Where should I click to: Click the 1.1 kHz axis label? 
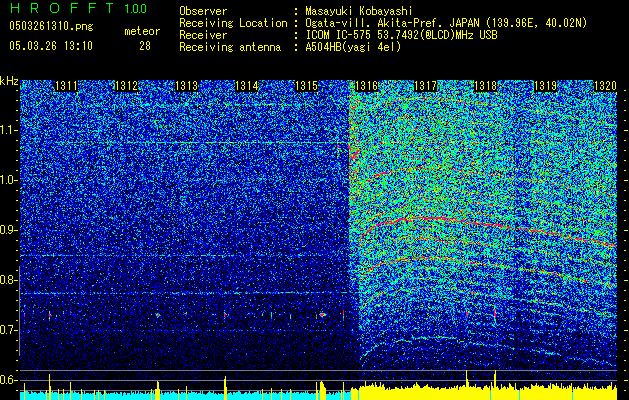pyautogui.click(x=9, y=130)
